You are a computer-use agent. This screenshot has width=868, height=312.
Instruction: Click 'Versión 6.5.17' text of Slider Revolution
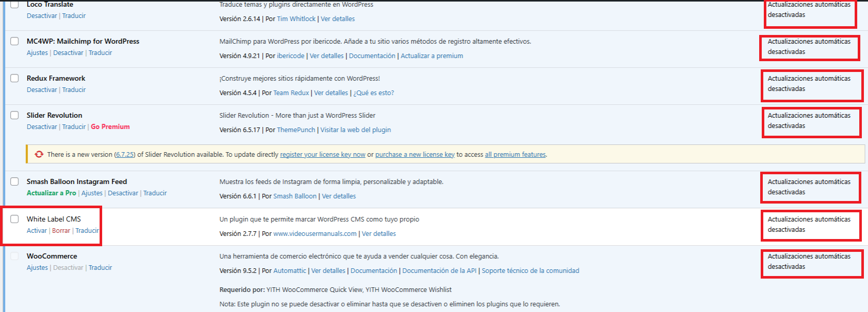coord(240,130)
